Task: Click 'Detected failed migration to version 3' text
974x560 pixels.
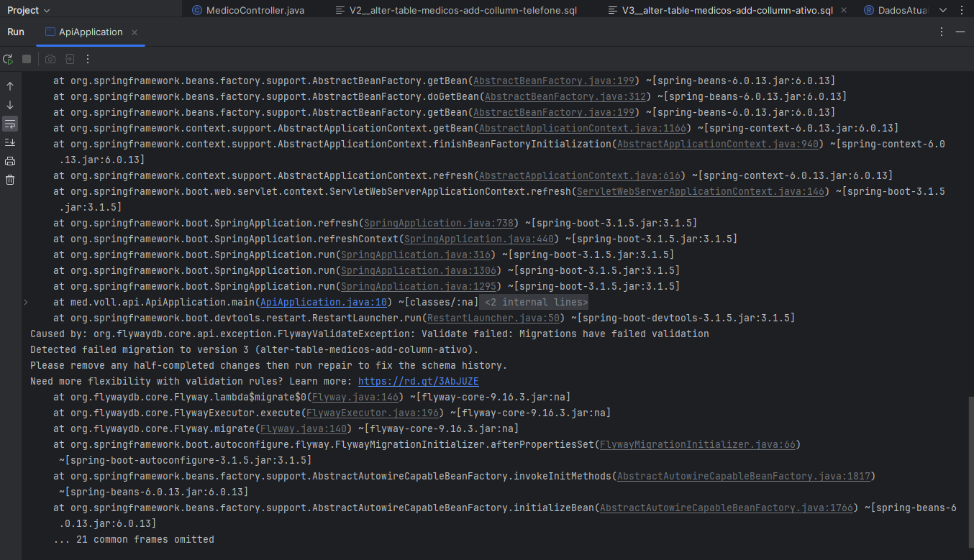Action: pyautogui.click(x=255, y=350)
